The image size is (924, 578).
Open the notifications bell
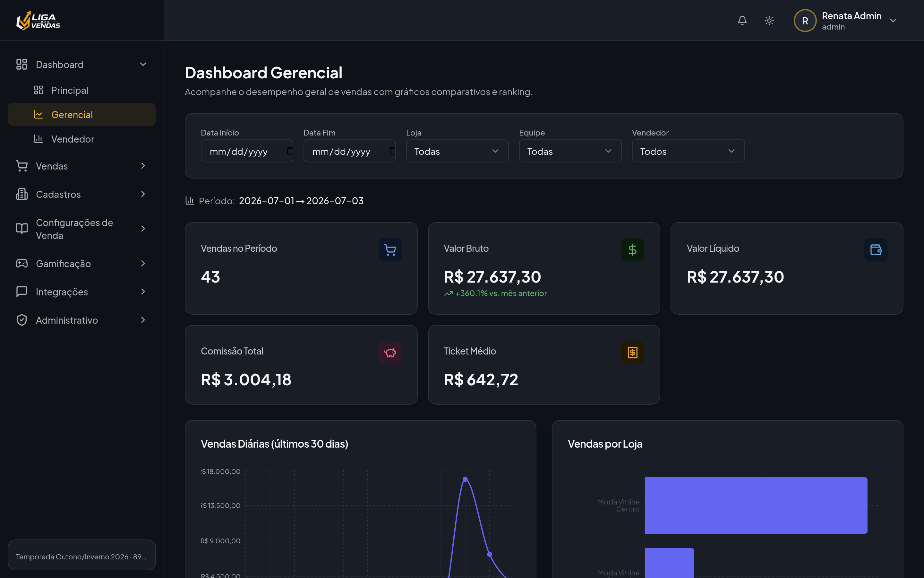[742, 21]
